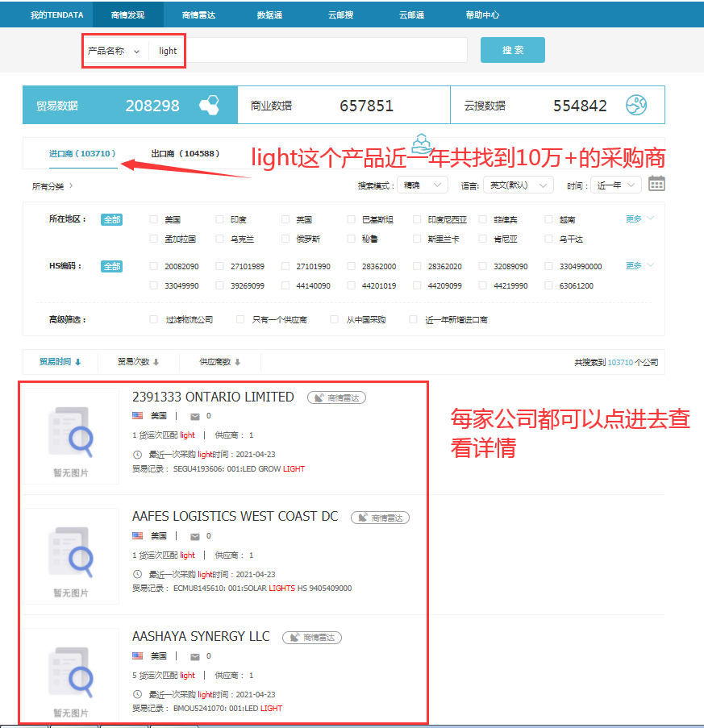The width and height of the screenshot is (704, 728).
Task: Click the search input field containing light
Action: point(306,51)
